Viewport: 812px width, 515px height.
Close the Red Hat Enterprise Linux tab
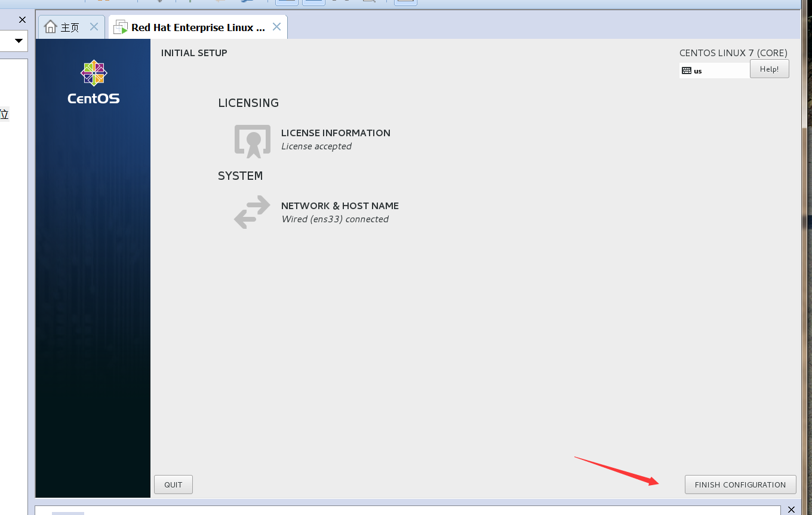pos(276,27)
